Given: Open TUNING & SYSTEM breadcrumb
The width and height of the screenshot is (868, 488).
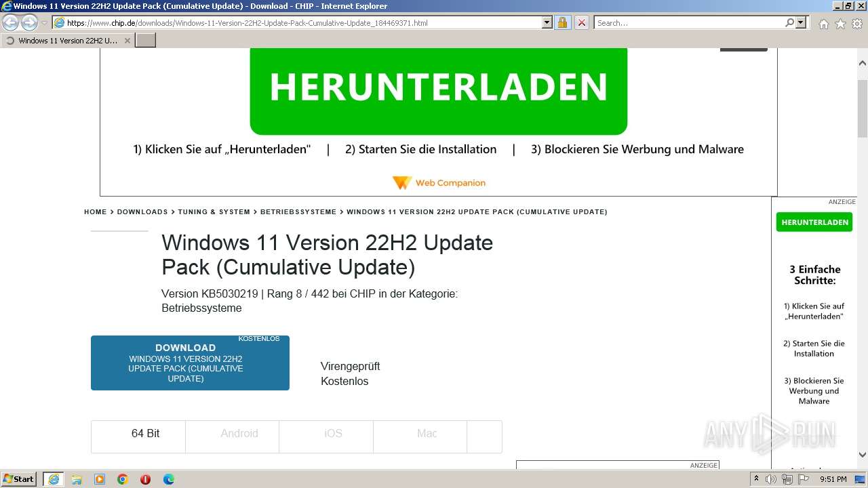Looking at the screenshot, I should [x=214, y=212].
